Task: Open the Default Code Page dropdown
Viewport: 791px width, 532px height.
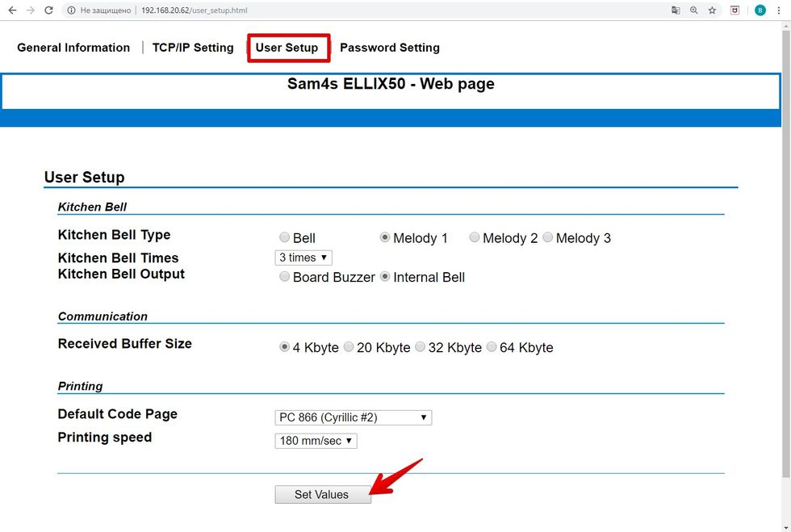Action: pos(354,417)
